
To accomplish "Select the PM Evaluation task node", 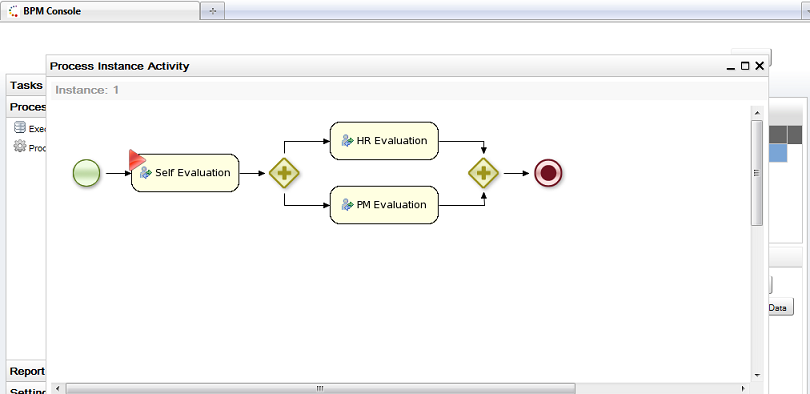I will tap(384, 205).
